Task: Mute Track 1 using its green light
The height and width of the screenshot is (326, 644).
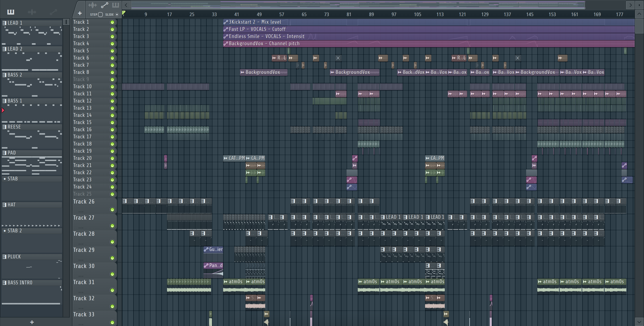Action: pos(112,22)
